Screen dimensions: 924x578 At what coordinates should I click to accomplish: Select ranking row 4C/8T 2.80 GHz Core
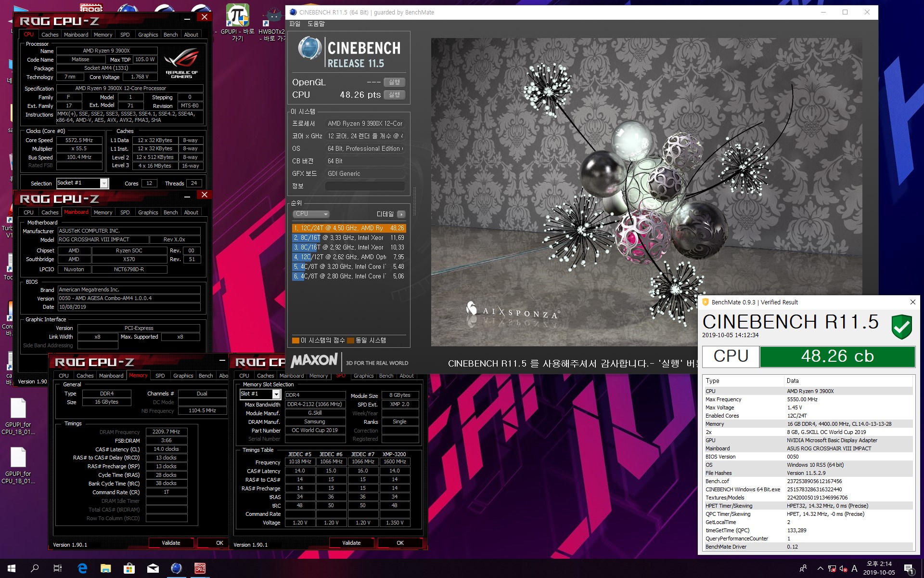(x=349, y=276)
